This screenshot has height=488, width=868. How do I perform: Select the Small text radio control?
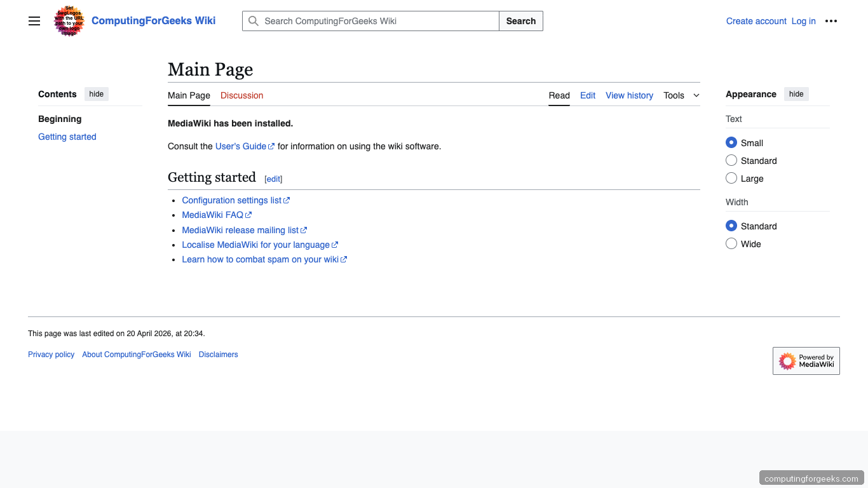(731, 142)
